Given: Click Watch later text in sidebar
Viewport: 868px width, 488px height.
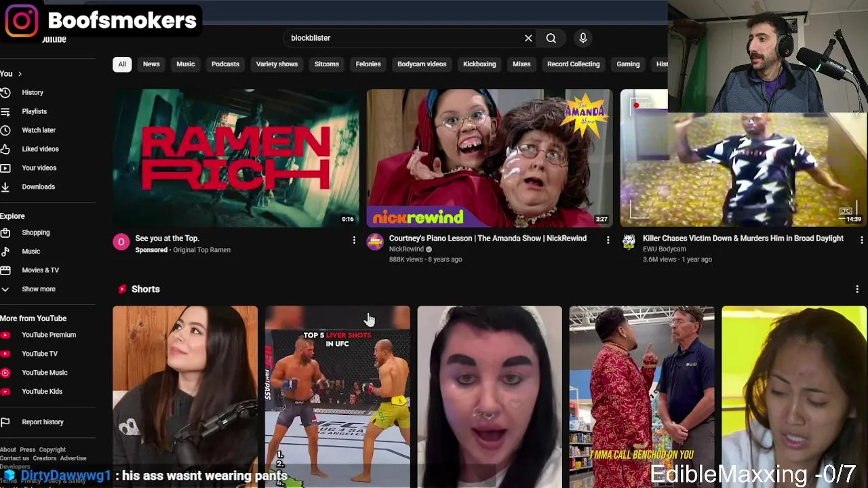Looking at the screenshot, I should point(39,130).
